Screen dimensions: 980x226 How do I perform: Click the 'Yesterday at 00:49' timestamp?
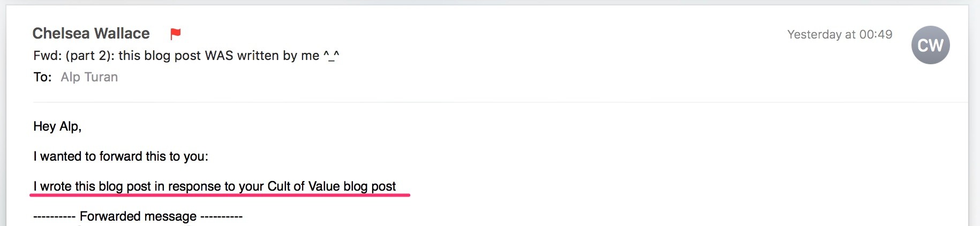point(840,34)
